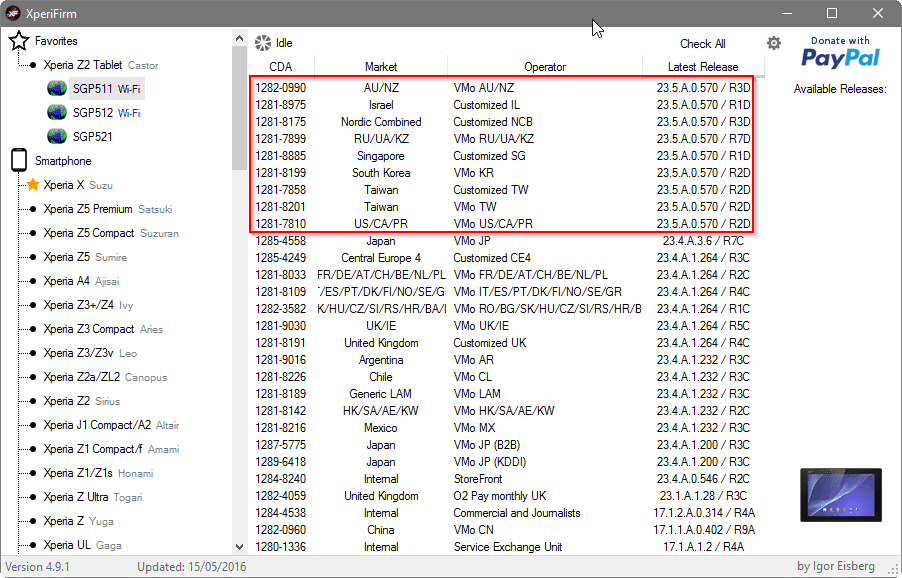
Task: Click the Idle status spinner icon
Action: (263, 43)
